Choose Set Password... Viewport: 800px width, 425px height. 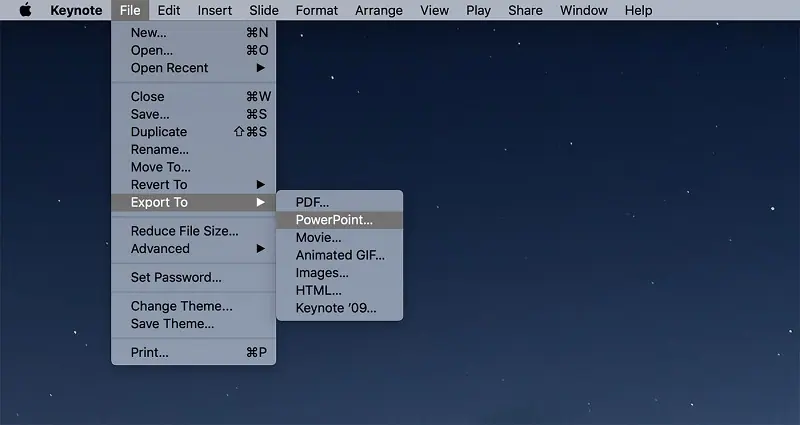tap(193, 278)
